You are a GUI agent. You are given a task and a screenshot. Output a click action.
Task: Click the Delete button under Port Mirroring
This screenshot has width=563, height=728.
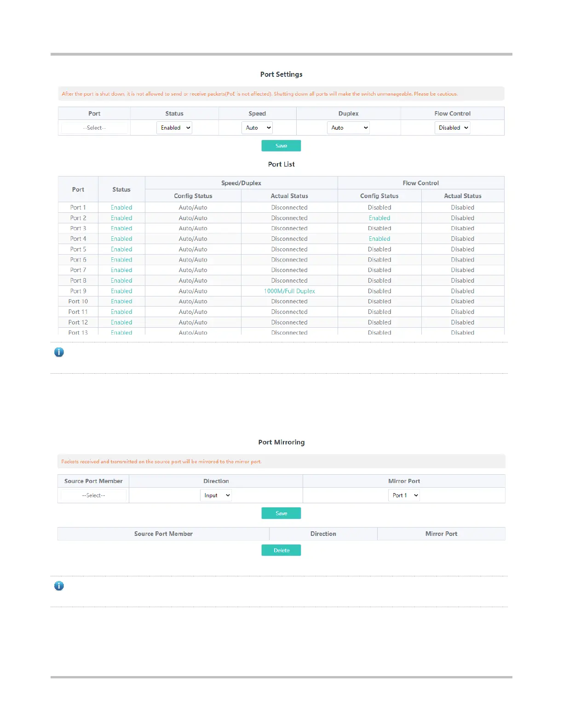pos(281,550)
